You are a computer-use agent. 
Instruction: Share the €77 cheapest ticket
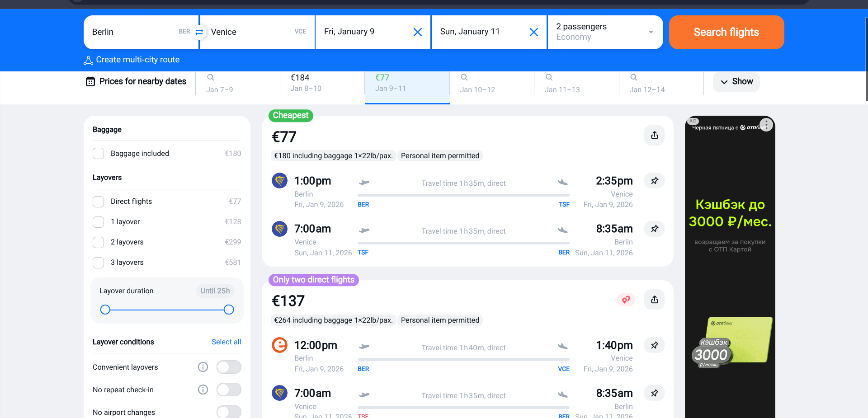tap(654, 135)
